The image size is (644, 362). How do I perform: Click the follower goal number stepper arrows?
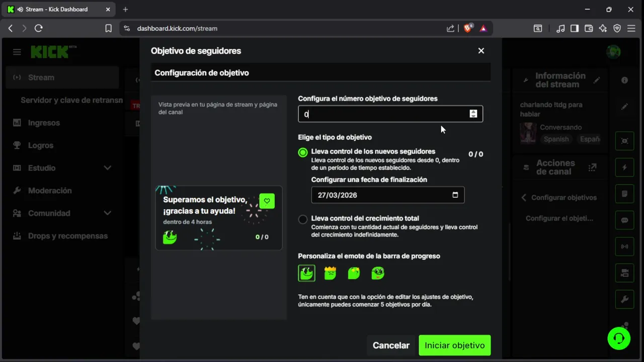click(x=473, y=114)
